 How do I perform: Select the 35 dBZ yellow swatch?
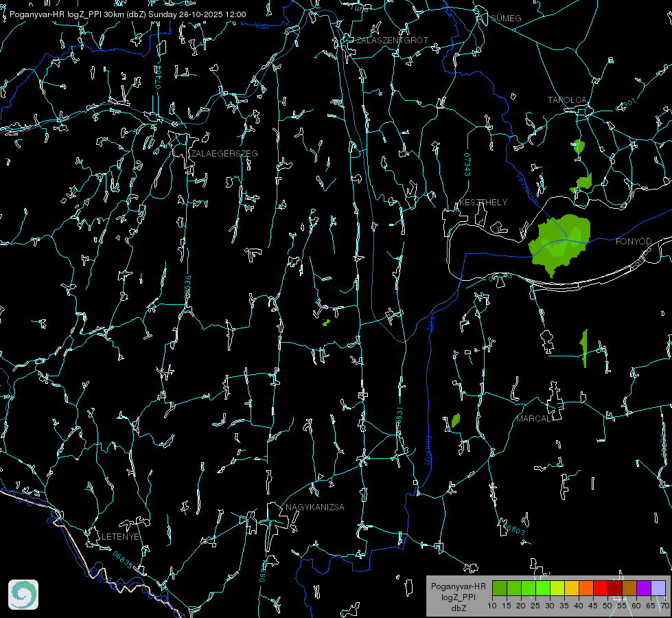(x=572, y=588)
